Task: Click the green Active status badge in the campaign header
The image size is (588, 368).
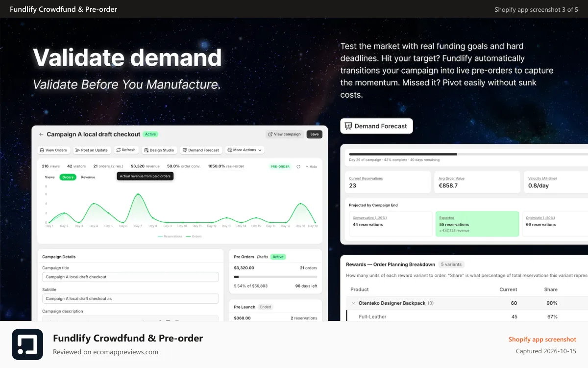Action: (150, 134)
